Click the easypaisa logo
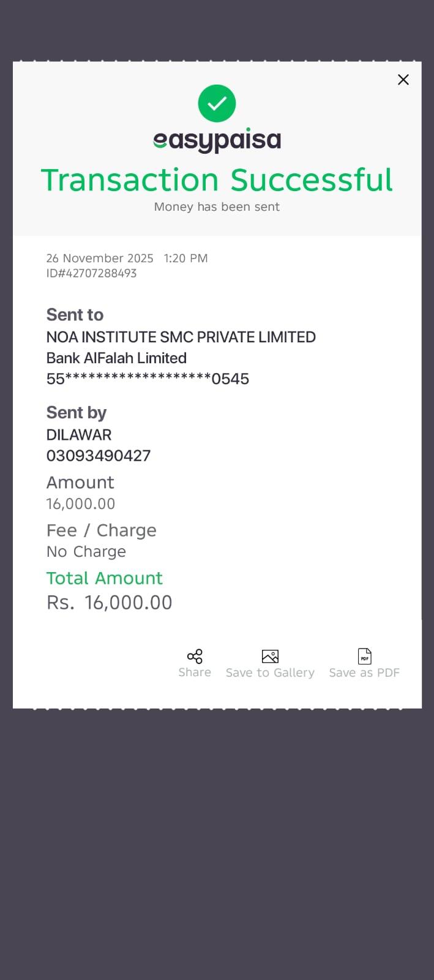 [217, 140]
